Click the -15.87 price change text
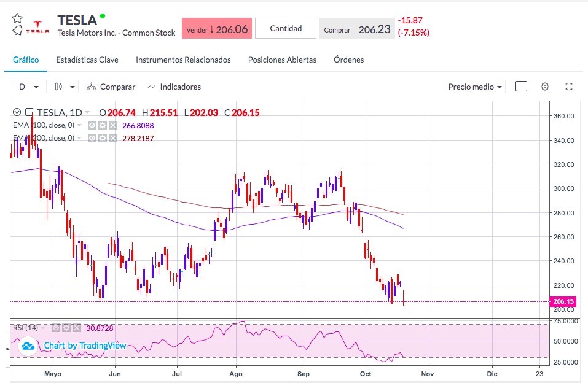This screenshot has width=588, height=383. (410, 20)
